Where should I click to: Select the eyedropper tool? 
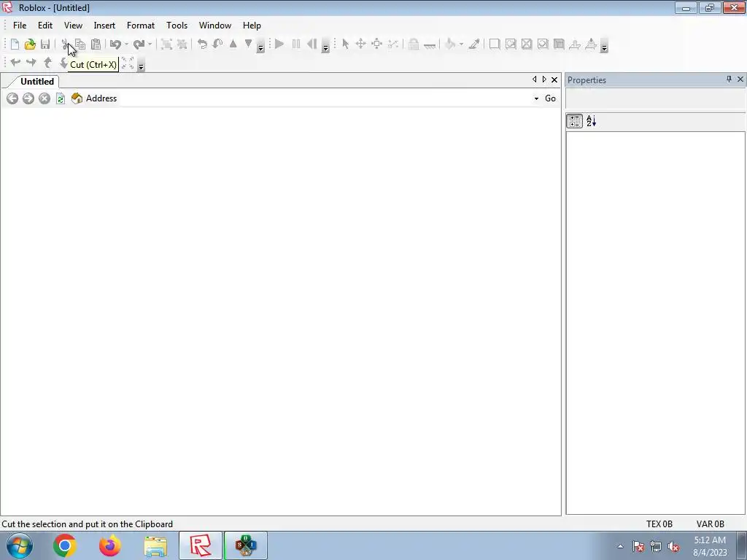pos(474,44)
